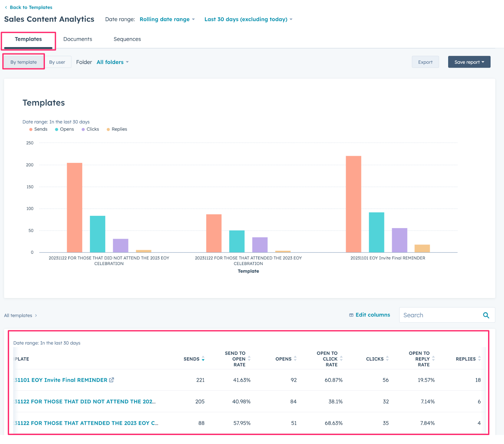Open the DID NOT ATTEND template link
The height and width of the screenshot is (444, 504).
click(85, 401)
